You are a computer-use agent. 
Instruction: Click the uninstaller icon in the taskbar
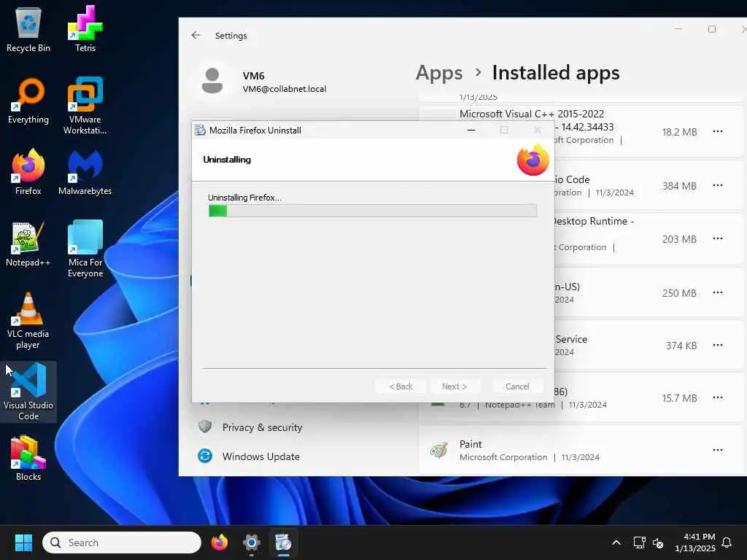coord(283,542)
